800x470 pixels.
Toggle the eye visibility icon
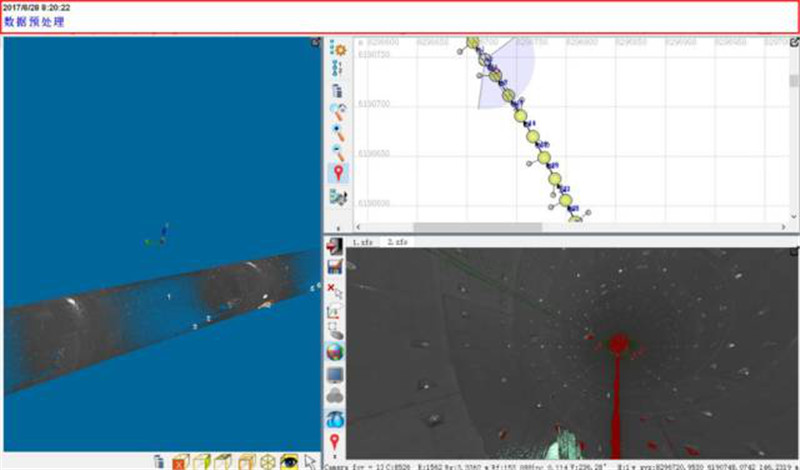point(289,461)
